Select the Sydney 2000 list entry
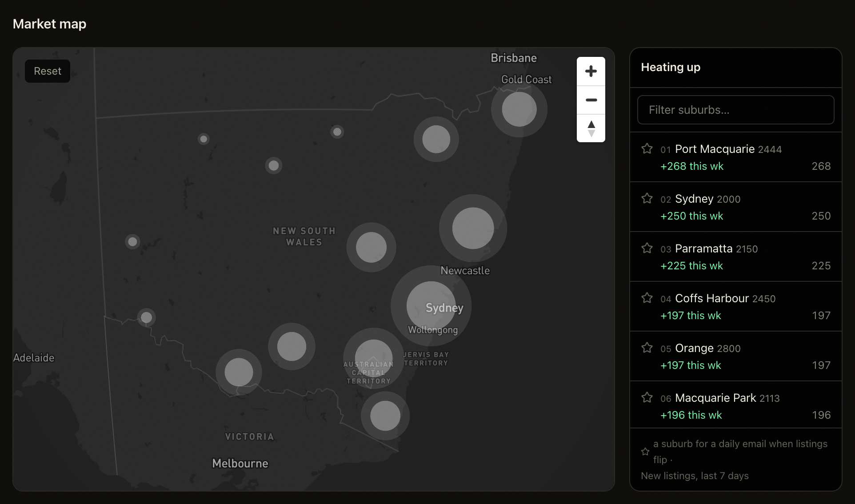This screenshot has width=855, height=504. (735, 207)
